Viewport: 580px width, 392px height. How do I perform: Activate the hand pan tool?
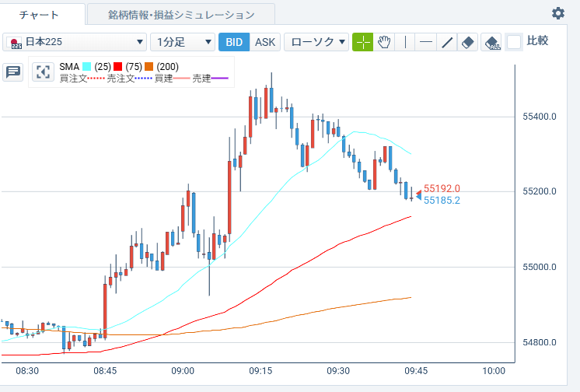[384, 42]
